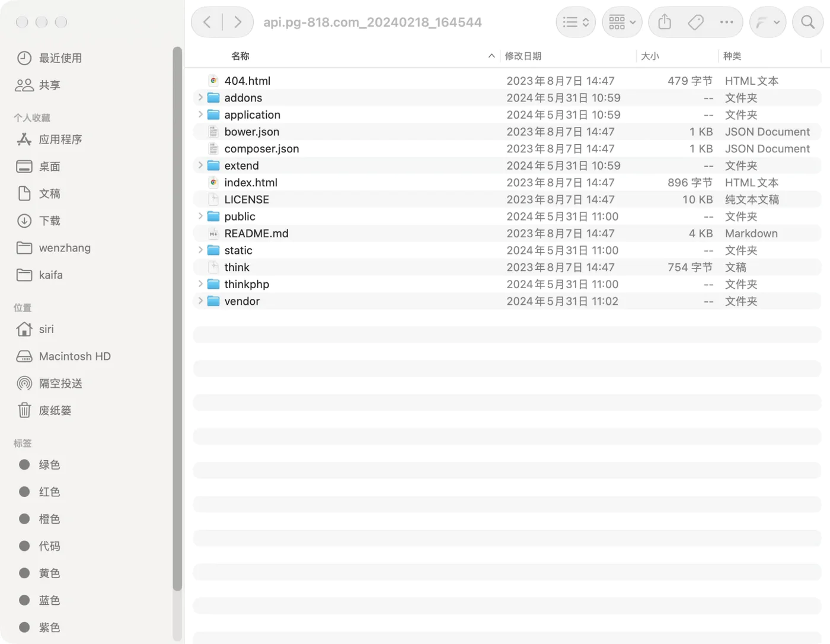Expand the static folder

point(200,250)
